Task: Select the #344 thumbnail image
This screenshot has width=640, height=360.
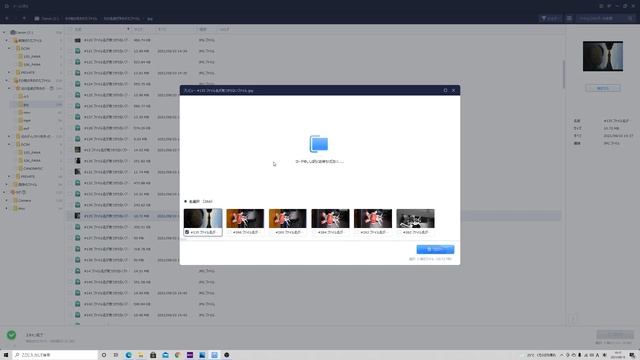Action: [330, 218]
